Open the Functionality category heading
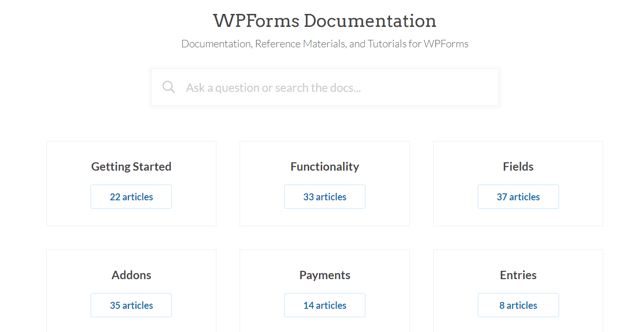 click(325, 166)
